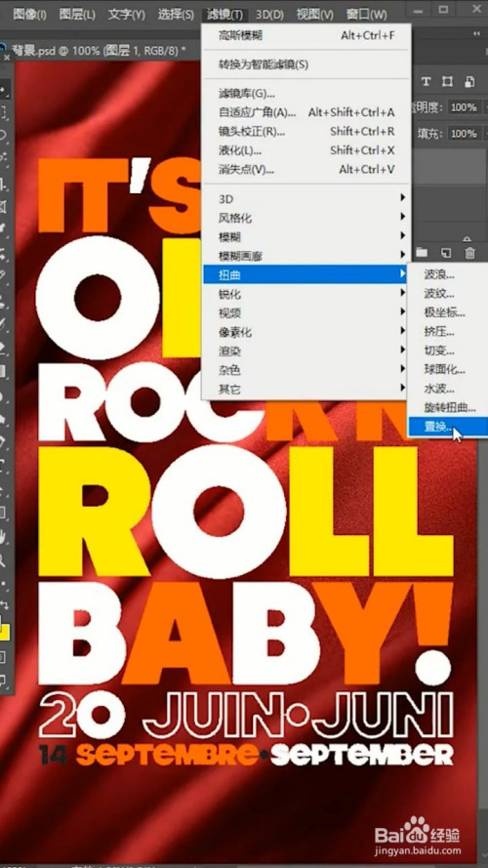The image size is (488, 868).
Task: Choose 镜头校正(R)... filter
Action: [x=306, y=131]
